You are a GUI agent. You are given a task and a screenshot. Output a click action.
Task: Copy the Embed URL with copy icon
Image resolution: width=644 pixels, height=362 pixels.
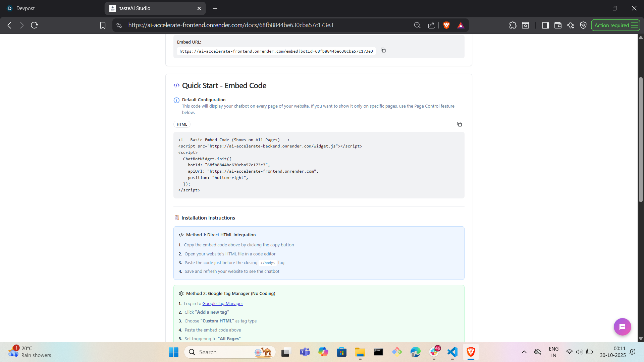coord(383,50)
